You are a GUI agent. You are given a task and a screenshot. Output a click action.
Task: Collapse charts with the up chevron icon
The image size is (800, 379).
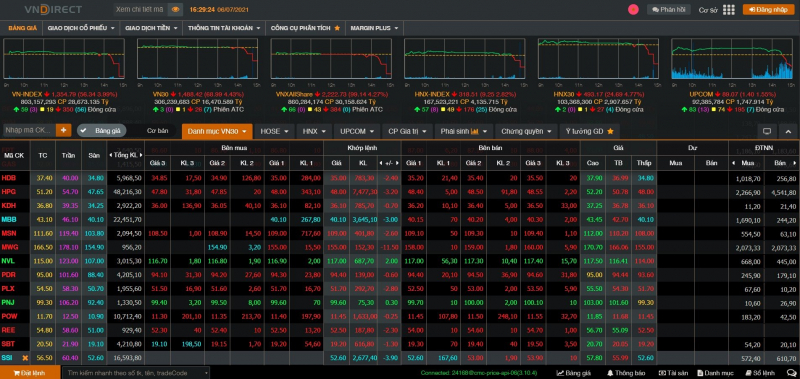(788, 131)
